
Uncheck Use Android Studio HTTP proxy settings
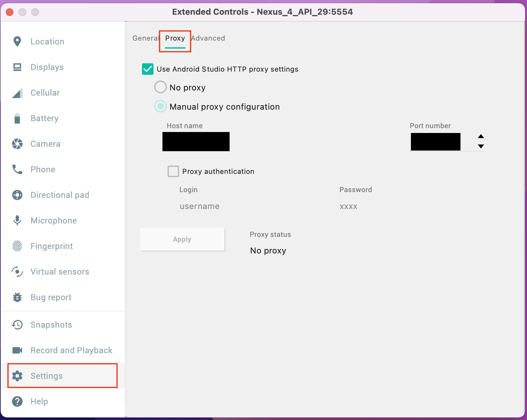coord(148,69)
